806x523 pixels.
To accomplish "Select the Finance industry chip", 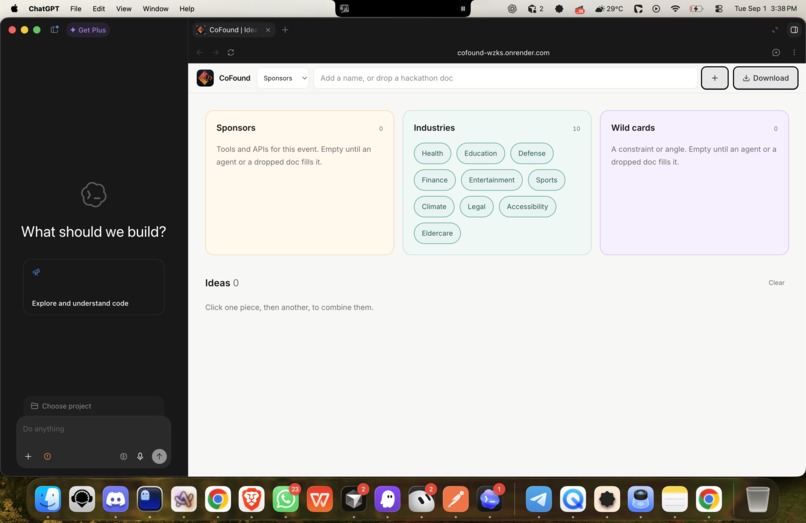I will 434,180.
